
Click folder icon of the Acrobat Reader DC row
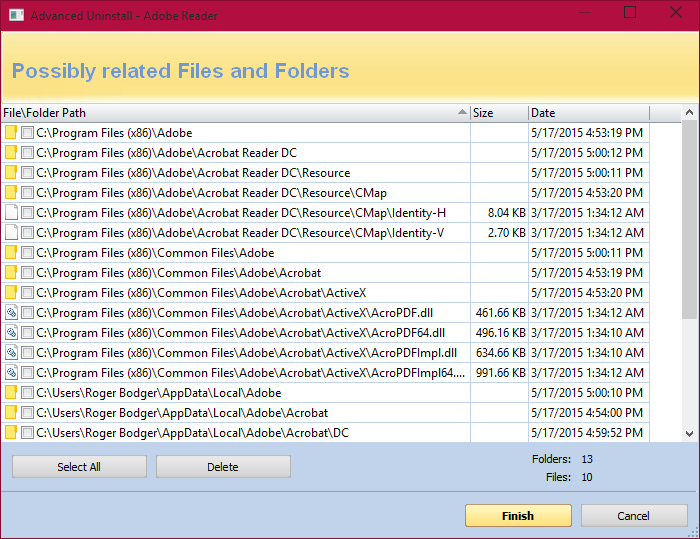pyautogui.click(x=11, y=153)
